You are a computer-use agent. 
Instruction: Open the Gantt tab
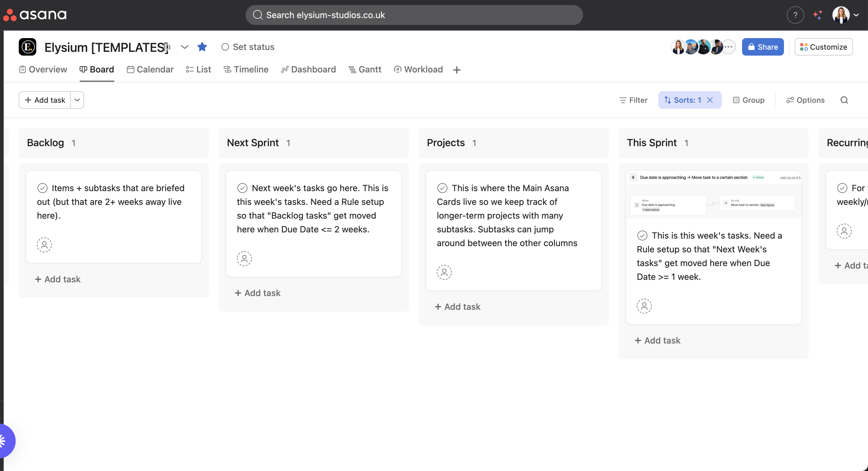[365, 69]
